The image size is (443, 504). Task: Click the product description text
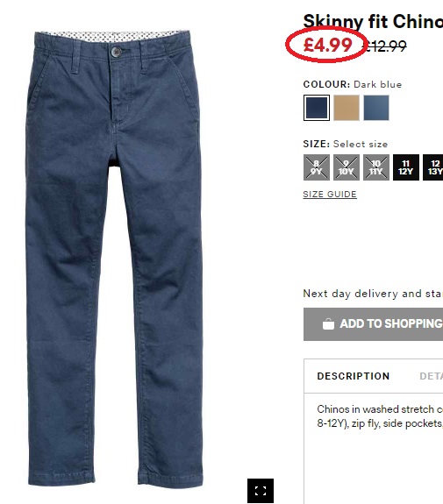380,416
